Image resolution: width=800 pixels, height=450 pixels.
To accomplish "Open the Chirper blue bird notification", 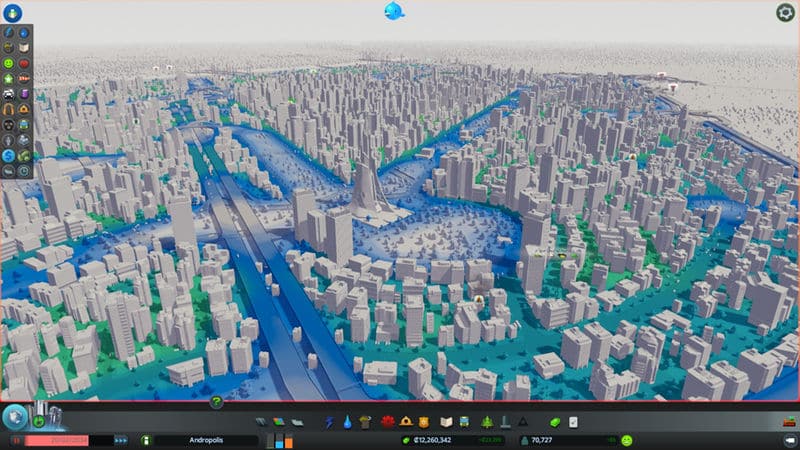I will [x=394, y=11].
